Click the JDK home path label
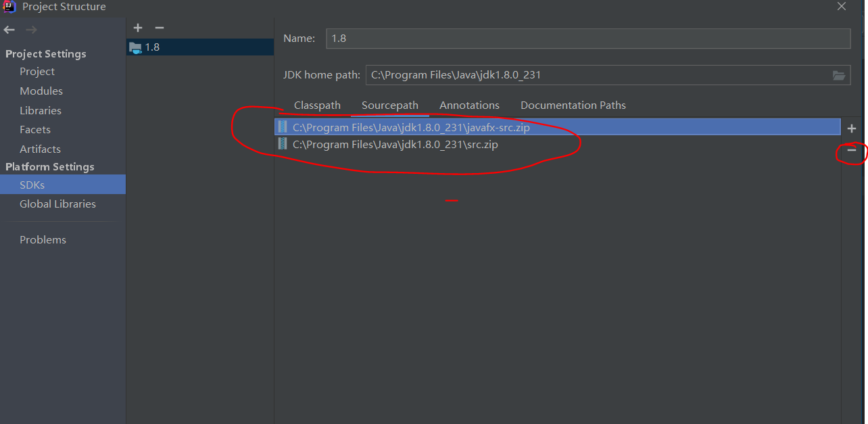The width and height of the screenshot is (868, 424). coord(322,75)
